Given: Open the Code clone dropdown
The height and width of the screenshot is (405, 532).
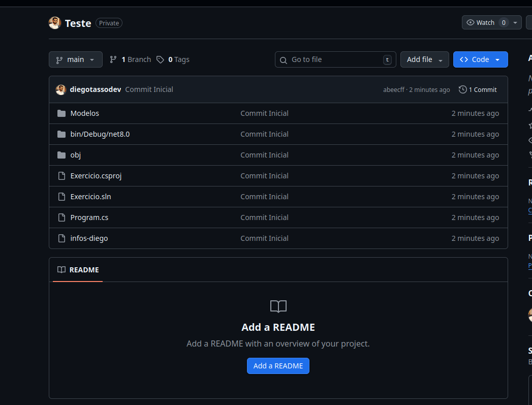Looking at the screenshot, I should tap(480, 59).
